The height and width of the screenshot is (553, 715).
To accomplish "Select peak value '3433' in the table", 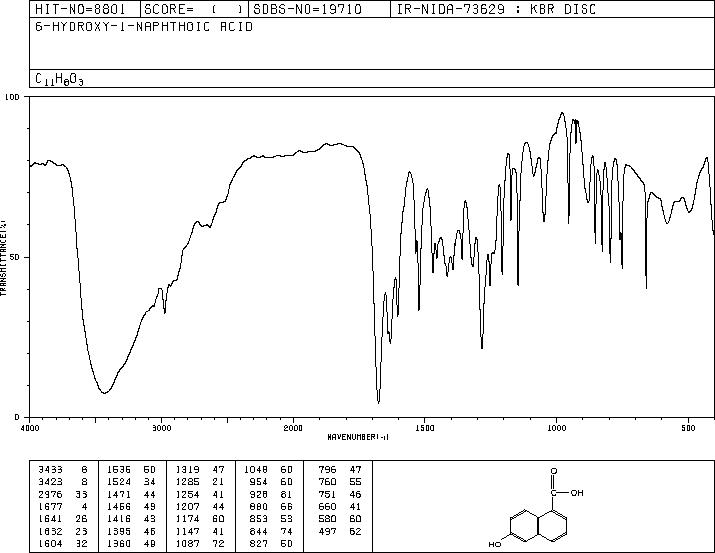I will point(51,470).
